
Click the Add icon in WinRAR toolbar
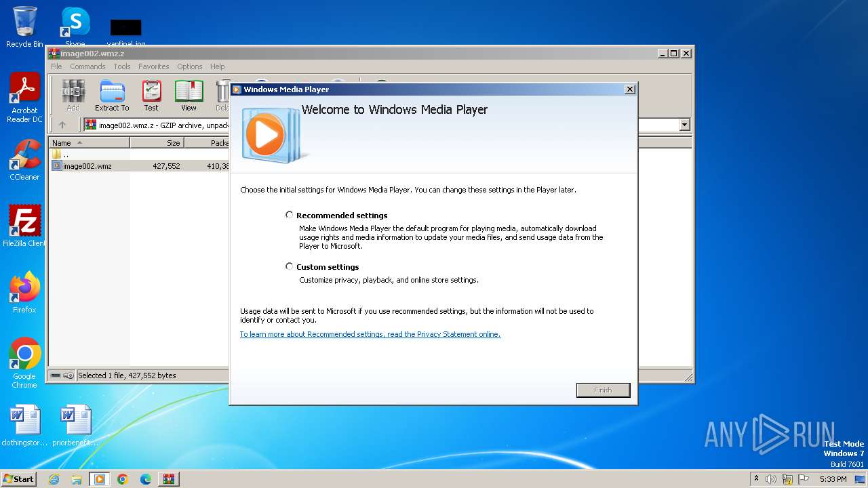(73, 96)
